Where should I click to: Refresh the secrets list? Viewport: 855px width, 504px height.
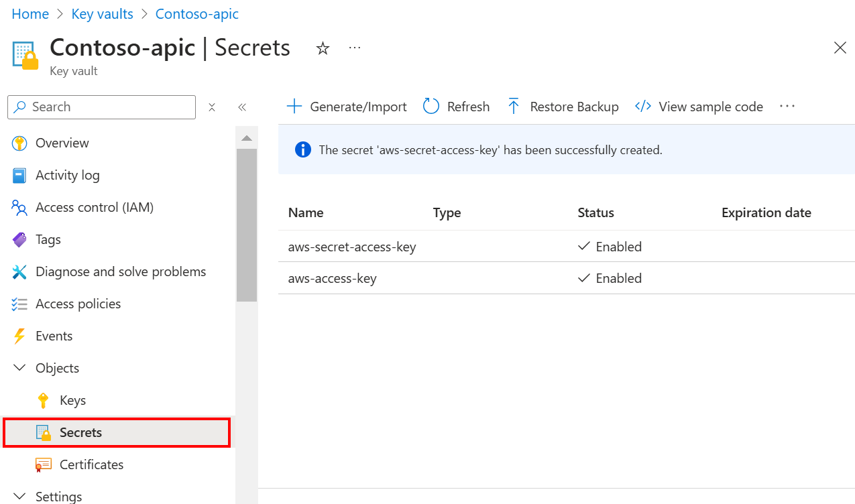pos(456,106)
